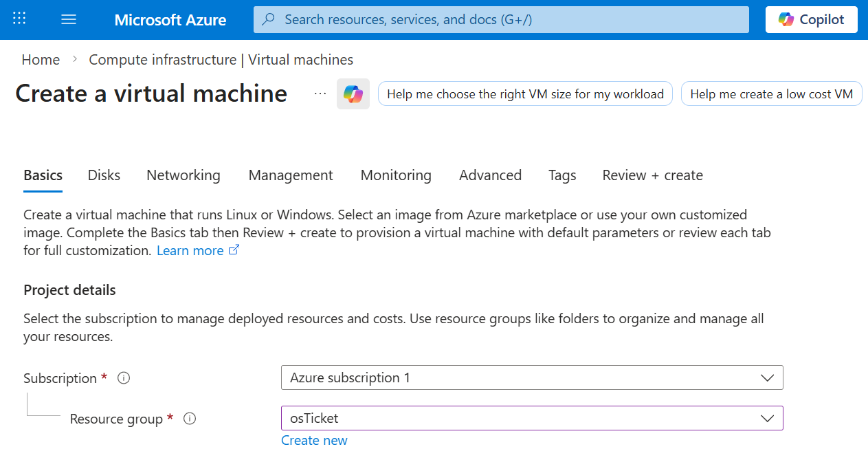Open the Copilot button in header
Image resolution: width=868 pixels, height=471 pixels.
(811, 19)
